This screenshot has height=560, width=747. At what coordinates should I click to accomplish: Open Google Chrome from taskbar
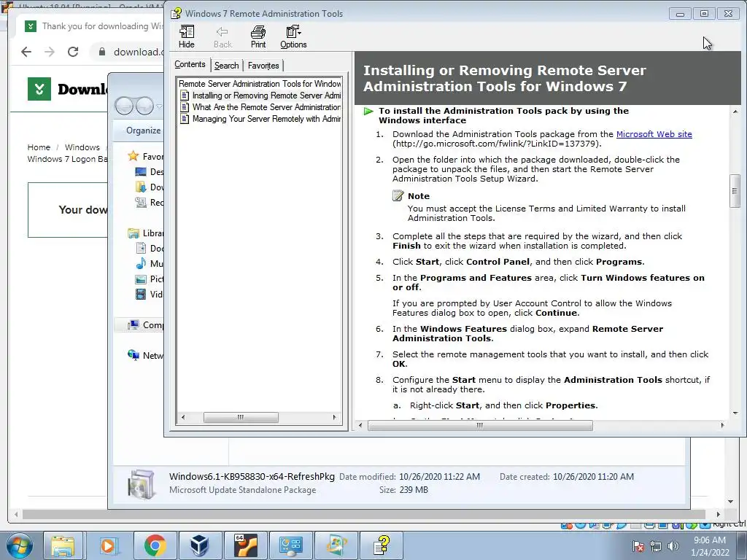pos(155,545)
